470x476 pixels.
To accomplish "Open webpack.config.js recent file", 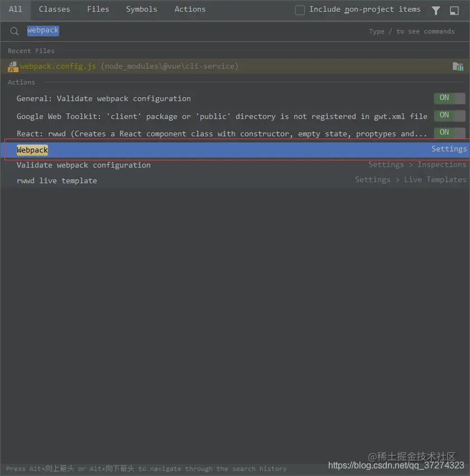I will (x=235, y=66).
